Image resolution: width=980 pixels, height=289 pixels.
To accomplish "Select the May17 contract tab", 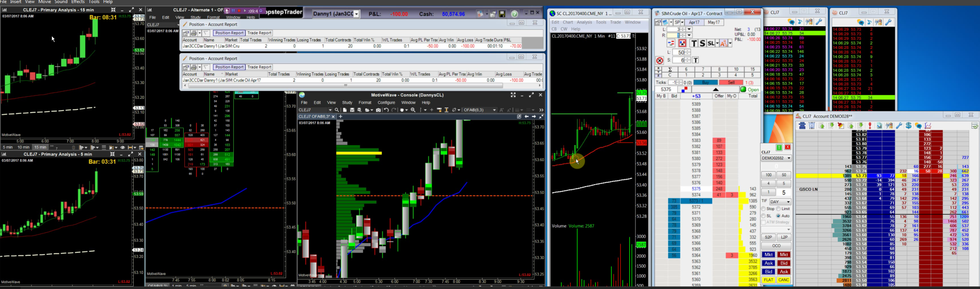I will pos(714,22).
